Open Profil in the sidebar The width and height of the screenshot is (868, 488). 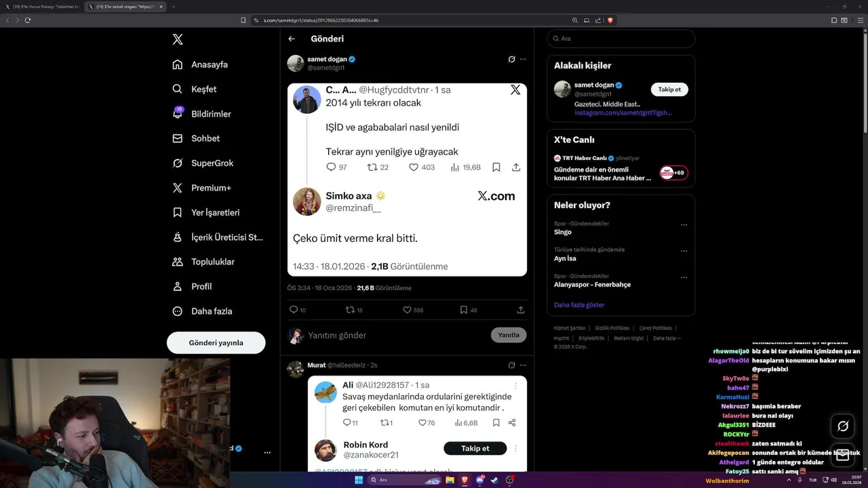tap(192, 287)
